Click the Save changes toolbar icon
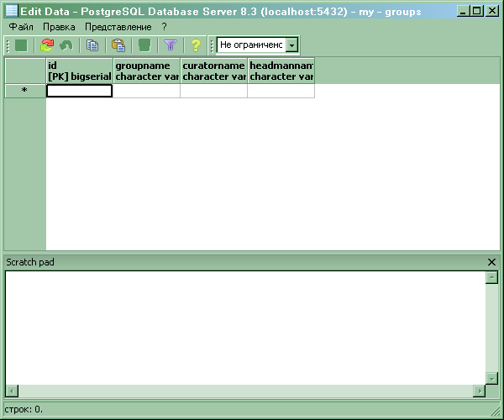The width and height of the screenshot is (504, 420). coord(21,45)
